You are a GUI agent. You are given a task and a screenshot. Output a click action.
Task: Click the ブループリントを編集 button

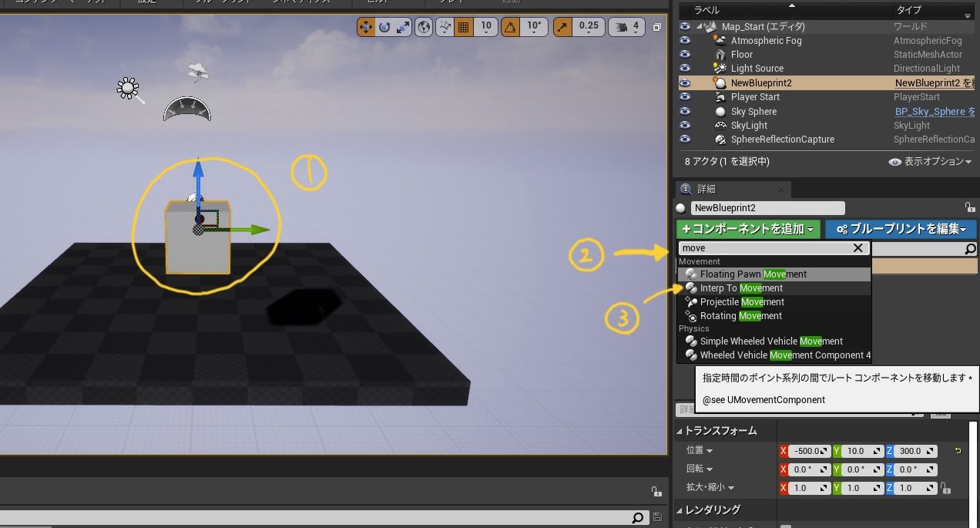coord(901,229)
